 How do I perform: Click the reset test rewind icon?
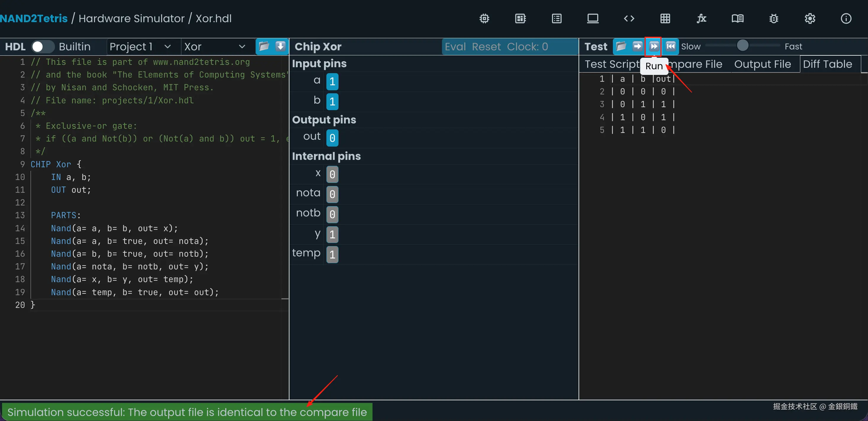[x=670, y=46]
